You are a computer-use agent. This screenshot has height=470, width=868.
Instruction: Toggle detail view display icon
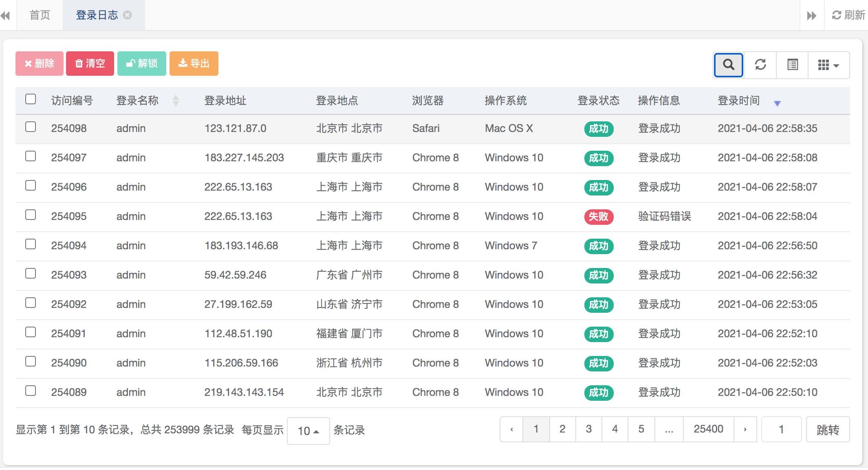pos(792,65)
